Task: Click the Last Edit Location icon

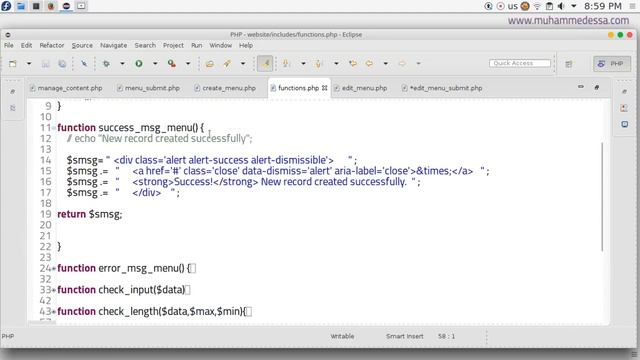Action: click(353, 64)
